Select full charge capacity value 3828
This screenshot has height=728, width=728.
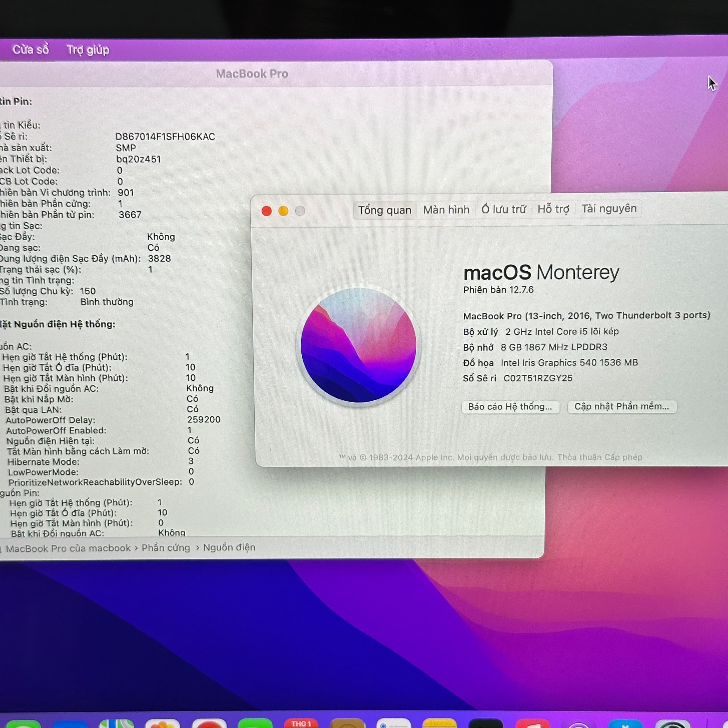(x=159, y=259)
